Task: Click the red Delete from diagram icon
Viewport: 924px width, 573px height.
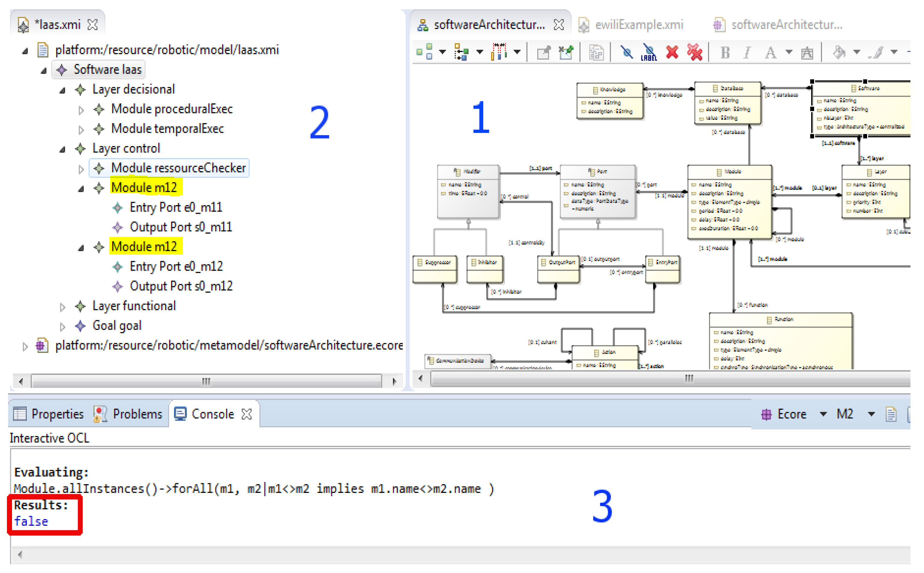Action: 673,52
